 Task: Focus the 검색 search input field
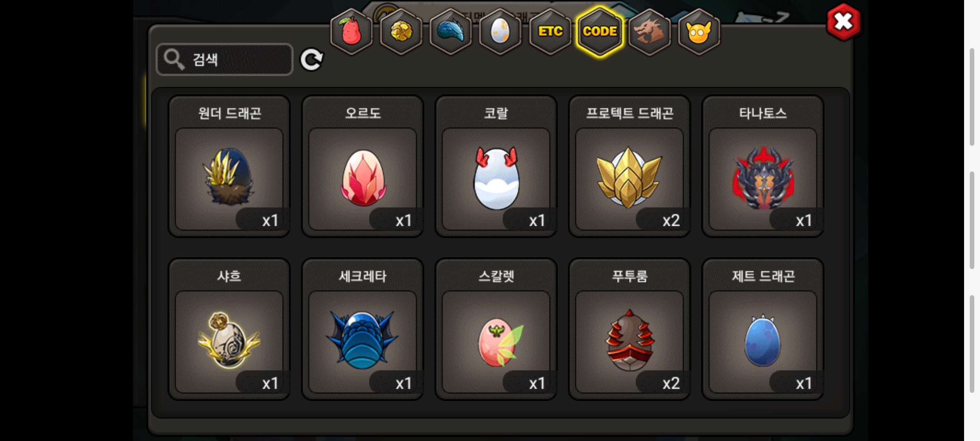225,60
